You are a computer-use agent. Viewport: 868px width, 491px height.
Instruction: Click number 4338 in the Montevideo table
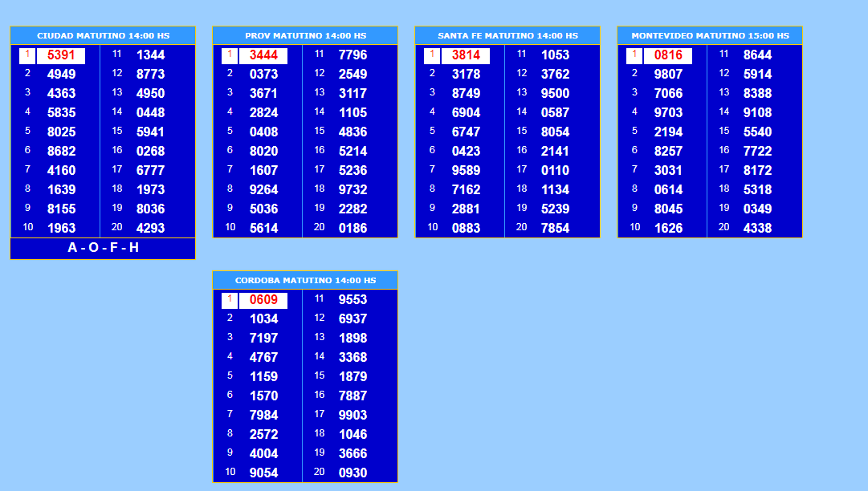[x=757, y=228]
